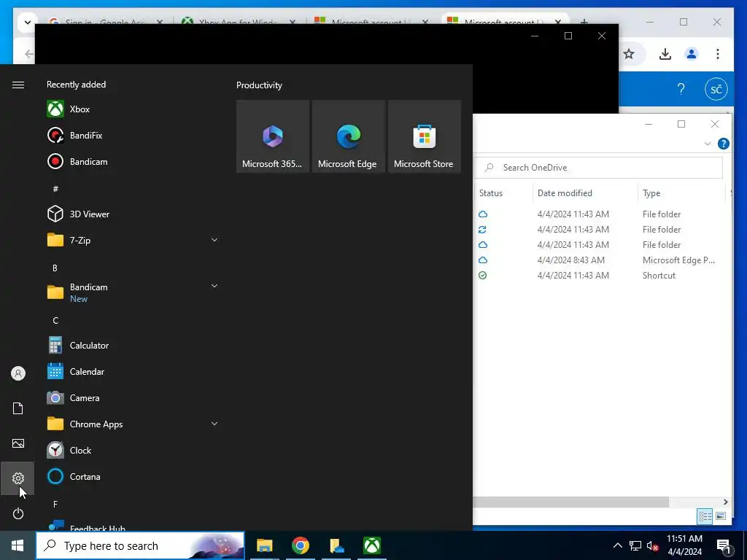Switch to the first Microsoft account tab

coord(371,22)
